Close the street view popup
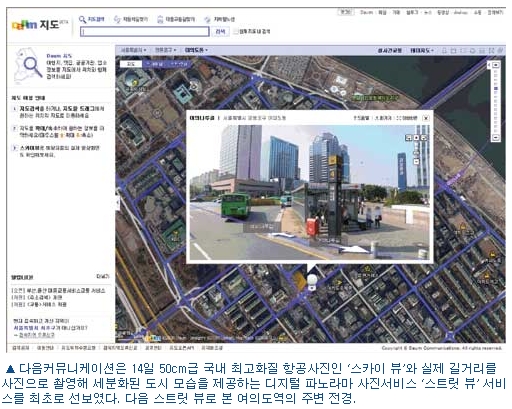 pos(426,118)
